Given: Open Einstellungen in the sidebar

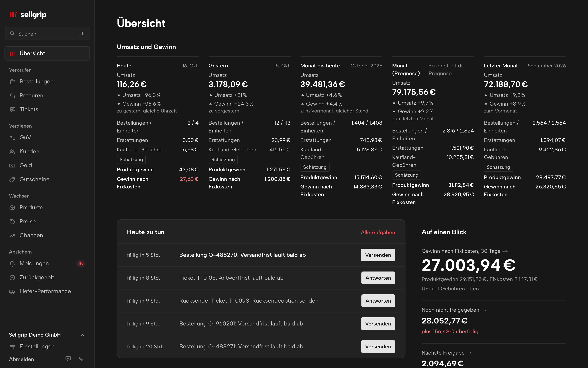Looking at the screenshot, I should 47,347.
